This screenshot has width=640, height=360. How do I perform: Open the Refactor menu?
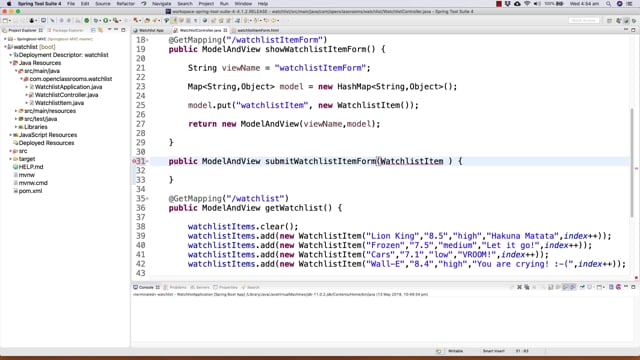(x=125, y=4)
